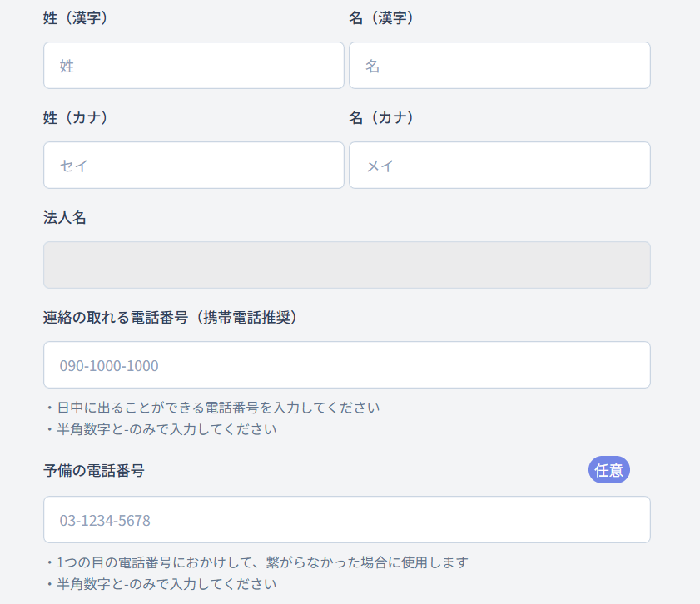Click the 姓（漢字） surname input field
This screenshot has height=604, width=700.
pyautogui.click(x=193, y=66)
